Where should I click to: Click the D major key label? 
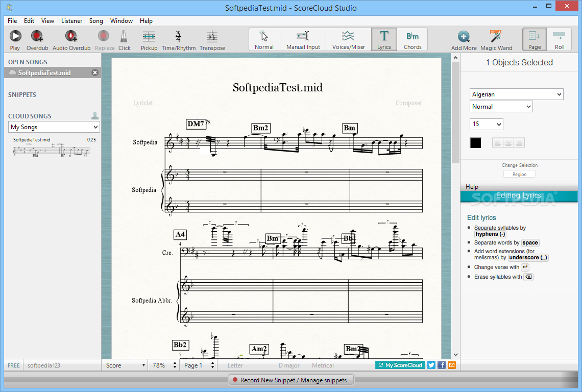click(x=289, y=365)
